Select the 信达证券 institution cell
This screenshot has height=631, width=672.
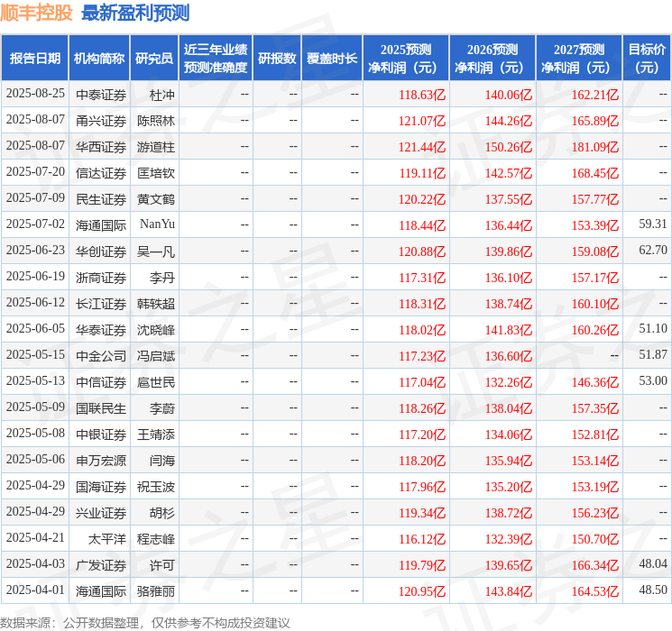pos(101,173)
